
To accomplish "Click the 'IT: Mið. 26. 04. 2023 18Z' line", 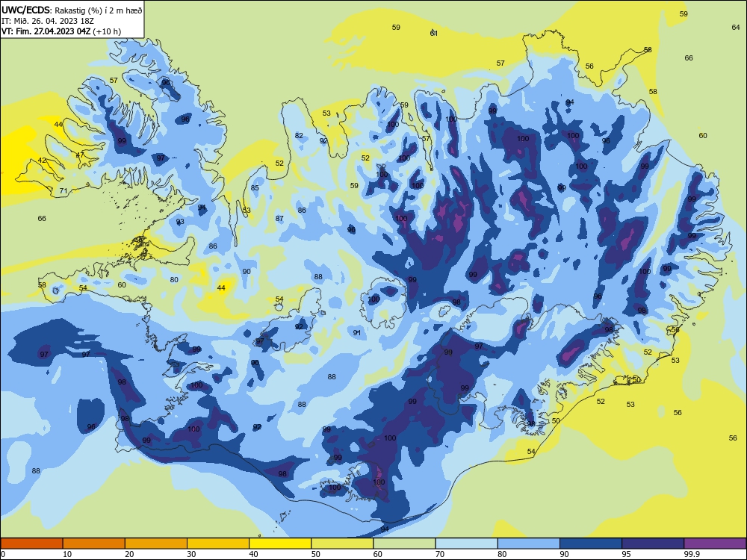I will (48, 21).
